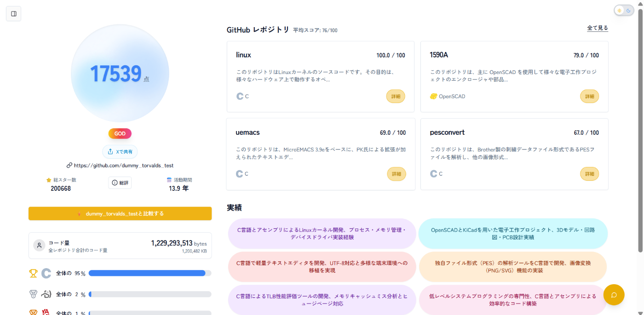Click the C icon in uemacs card
This screenshot has height=315, width=644.
[239, 174]
